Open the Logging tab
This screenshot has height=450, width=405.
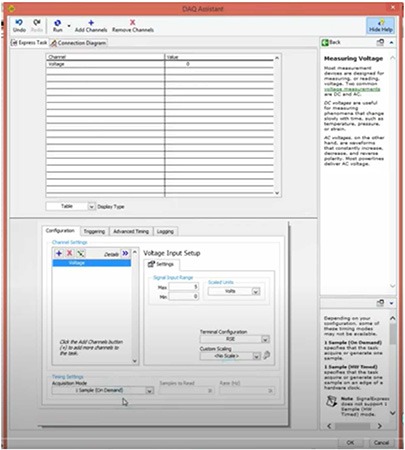[x=165, y=231]
